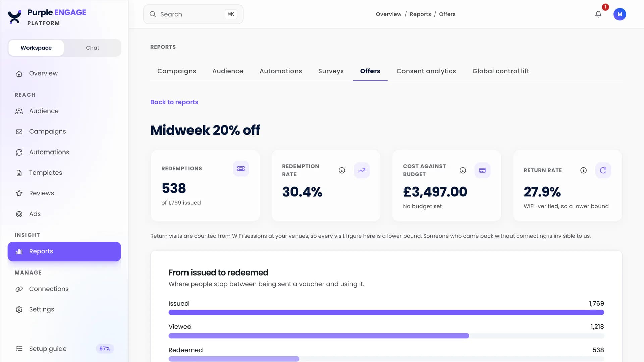Open the Consent analytics tab
Image resolution: width=644 pixels, height=362 pixels.
[426, 71]
